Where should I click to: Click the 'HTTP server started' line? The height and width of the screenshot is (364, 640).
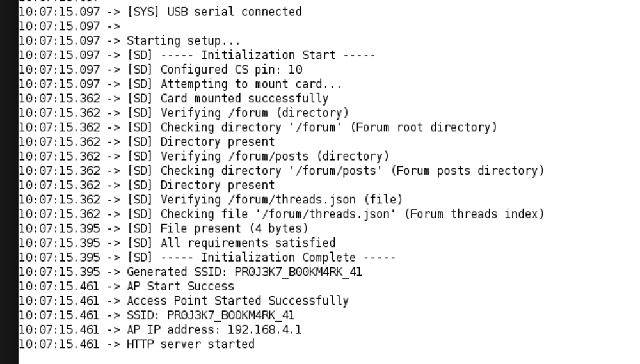click(x=190, y=344)
